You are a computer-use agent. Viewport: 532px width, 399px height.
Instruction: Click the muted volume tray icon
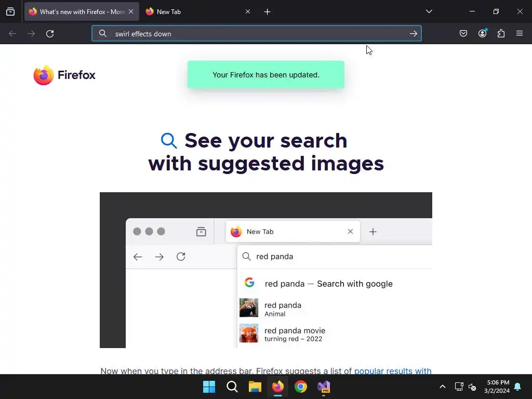click(472, 387)
